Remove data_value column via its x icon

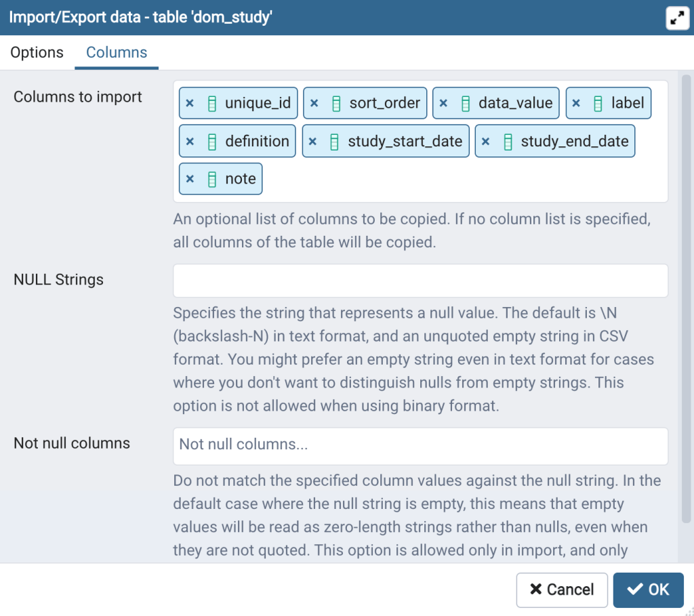[443, 104]
